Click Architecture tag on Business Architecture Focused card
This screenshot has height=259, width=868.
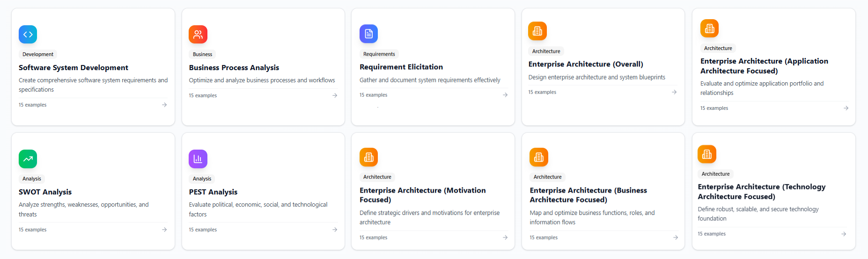click(548, 177)
